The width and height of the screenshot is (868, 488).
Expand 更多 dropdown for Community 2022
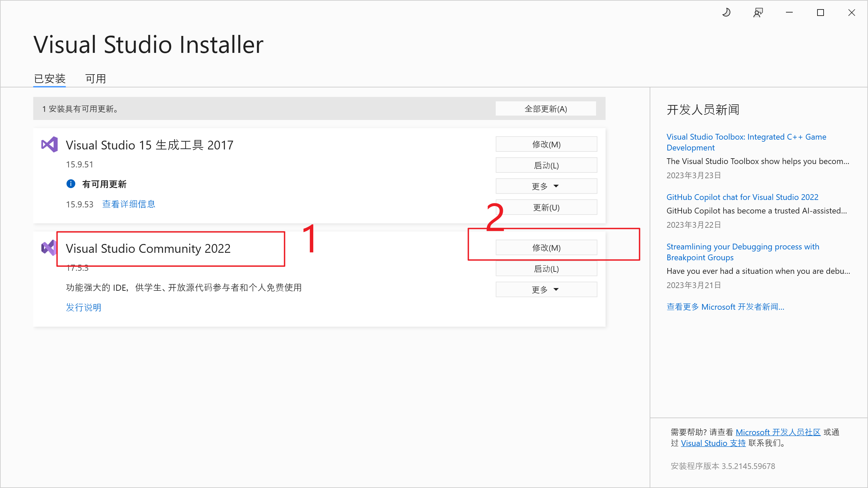[547, 290]
